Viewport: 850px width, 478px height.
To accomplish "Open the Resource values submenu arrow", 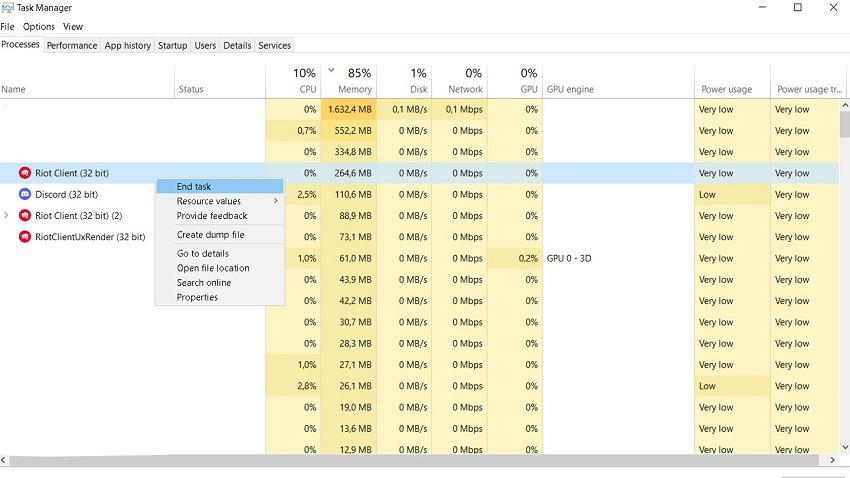I will point(276,201).
